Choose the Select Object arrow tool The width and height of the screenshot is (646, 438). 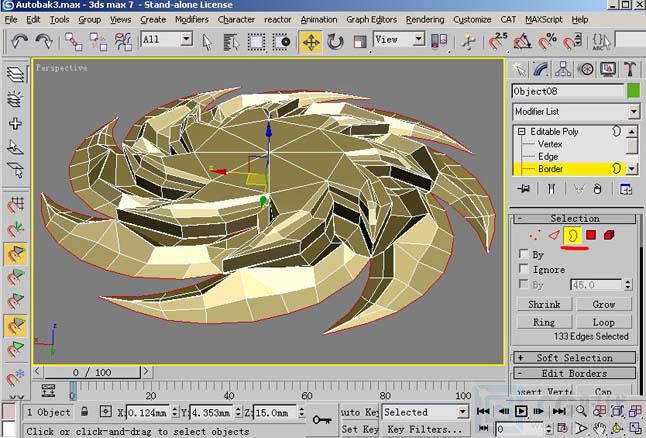207,41
